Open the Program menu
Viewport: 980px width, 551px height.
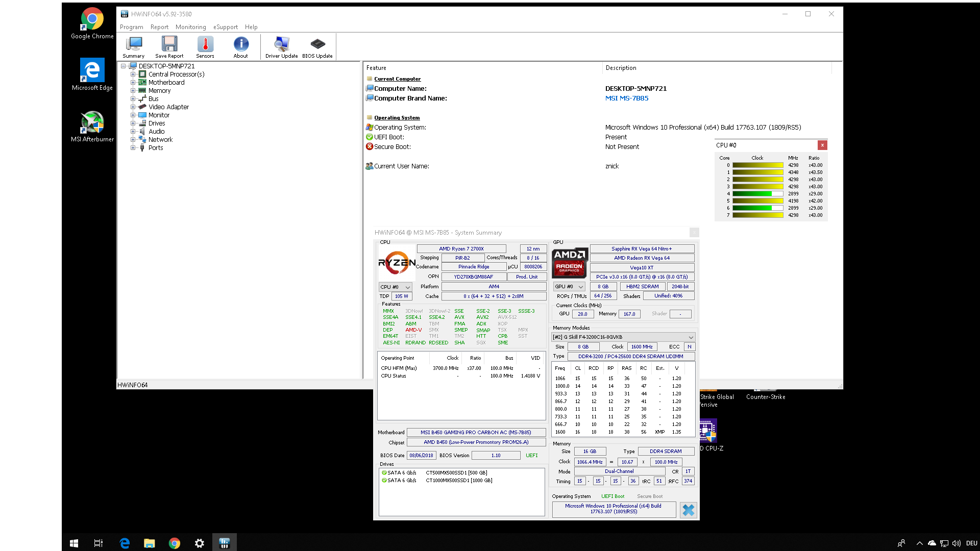coord(132,27)
